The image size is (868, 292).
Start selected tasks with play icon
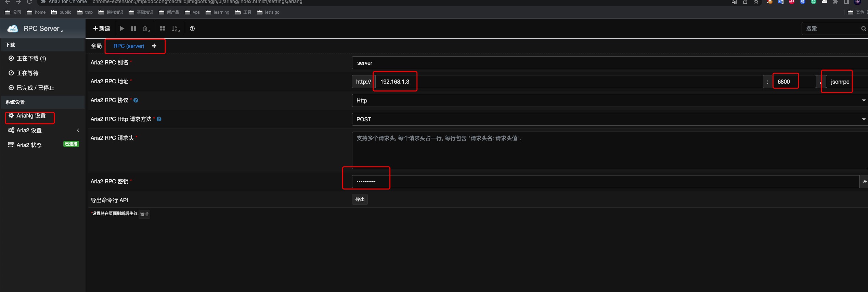(122, 29)
